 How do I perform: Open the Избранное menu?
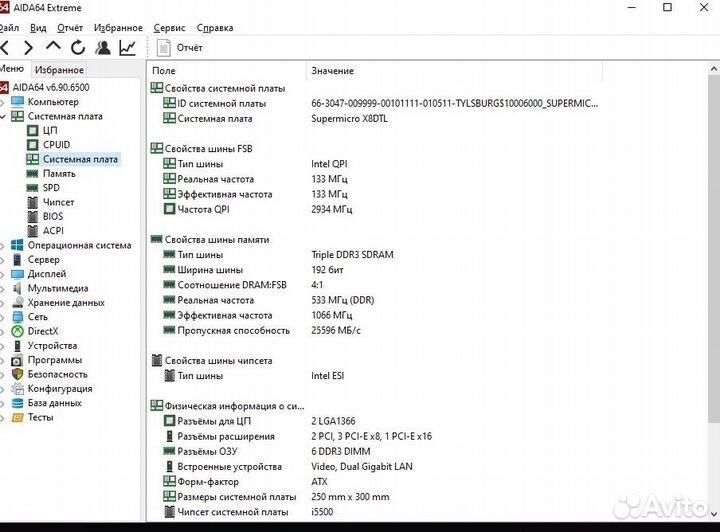tap(118, 28)
